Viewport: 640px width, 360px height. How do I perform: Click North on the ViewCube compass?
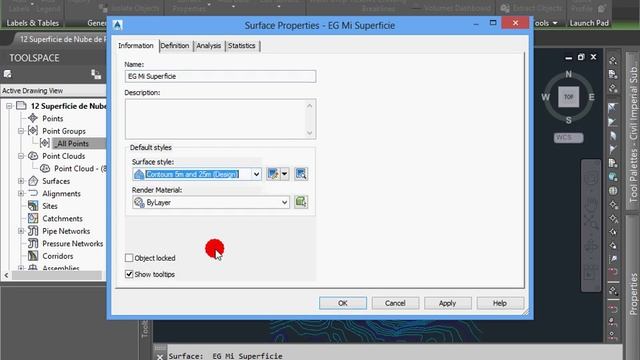point(569,74)
